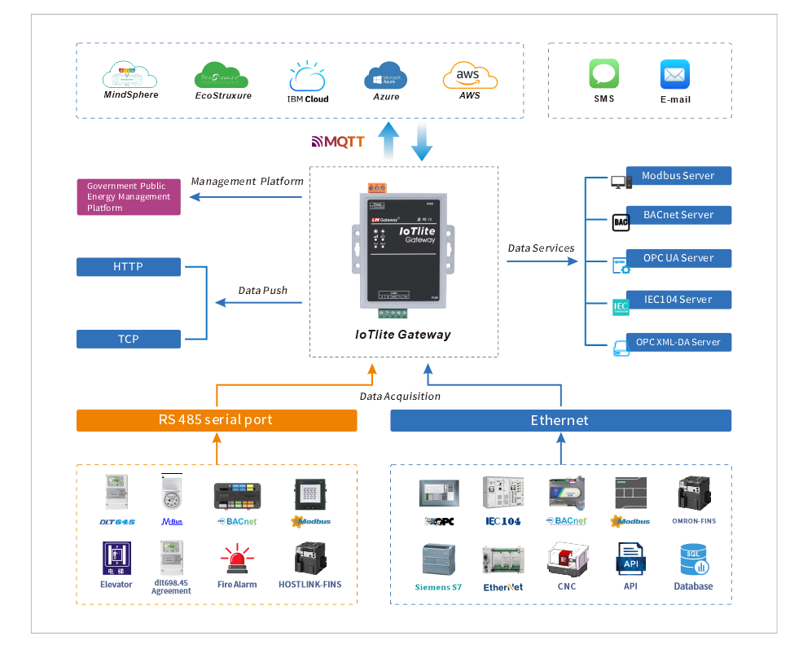812x649 pixels.
Task: Click the CNC machine icon
Action: click(x=567, y=559)
